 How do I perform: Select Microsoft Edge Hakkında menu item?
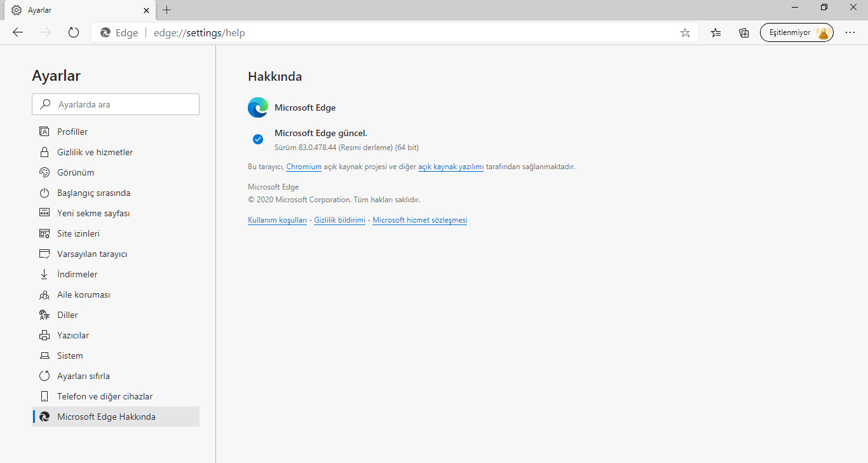[116, 417]
